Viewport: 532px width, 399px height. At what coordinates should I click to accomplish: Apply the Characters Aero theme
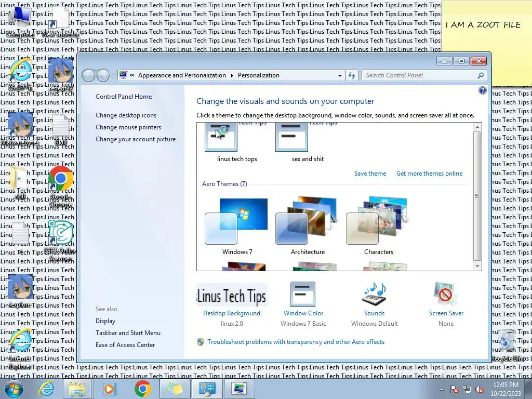click(378, 227)
